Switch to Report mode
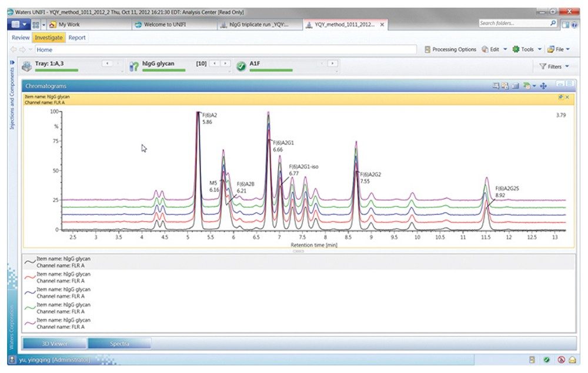Screen dimensions: 588x373 pos(77,38)
